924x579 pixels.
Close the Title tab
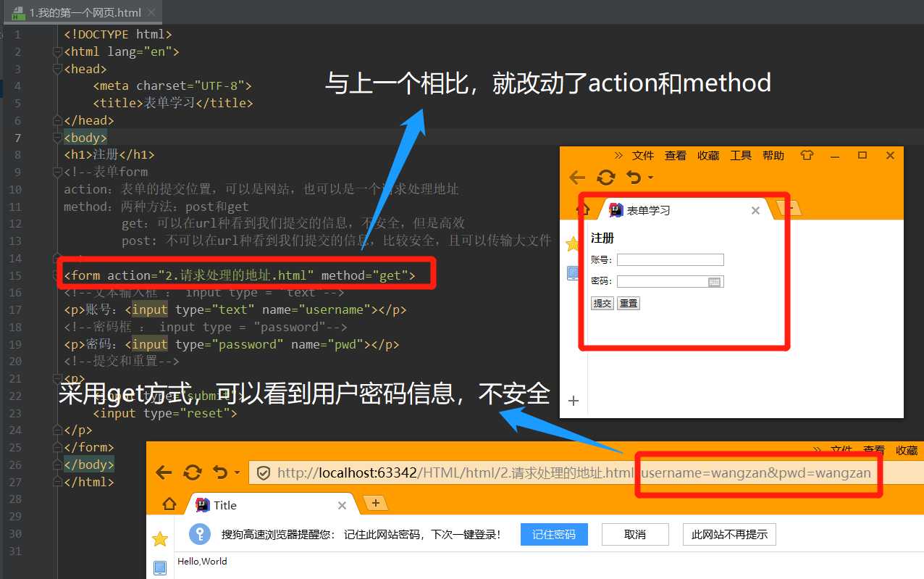pyautogui.click(x=343, y=506)
